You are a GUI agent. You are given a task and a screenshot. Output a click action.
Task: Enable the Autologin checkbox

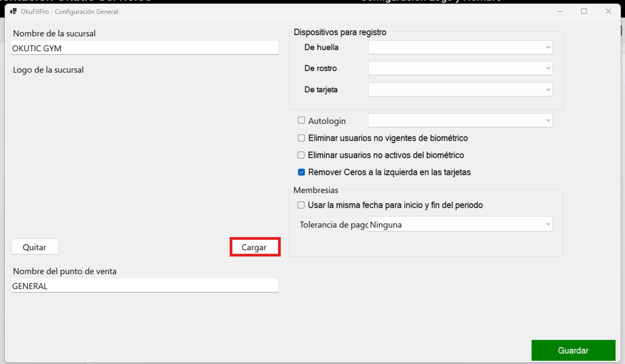pyautogui.click(x=302, y=121)
